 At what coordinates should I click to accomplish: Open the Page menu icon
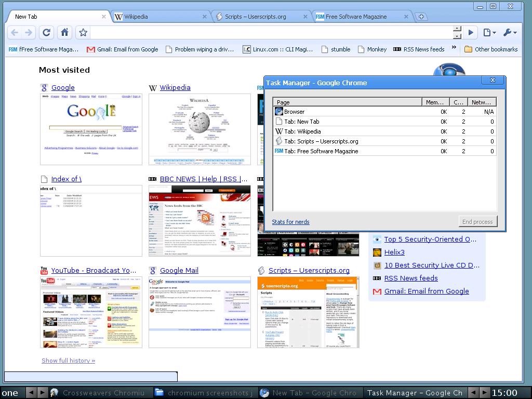(x=489, y=33)
